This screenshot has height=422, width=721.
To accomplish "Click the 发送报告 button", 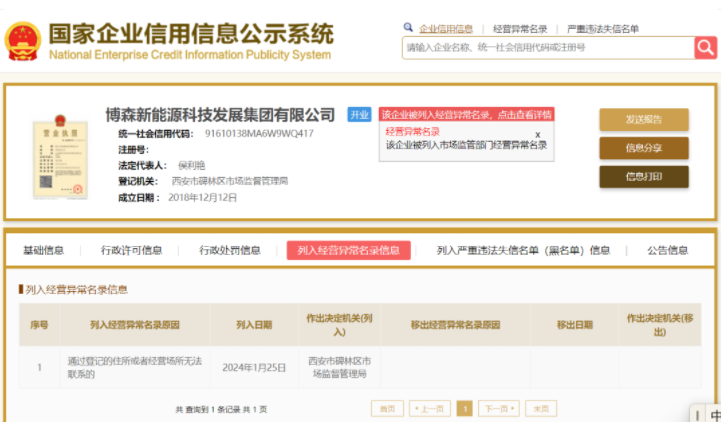I will click(644, 120).
